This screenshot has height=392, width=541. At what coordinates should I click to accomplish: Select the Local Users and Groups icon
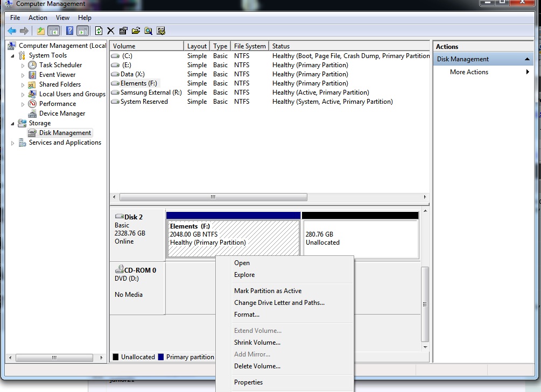pos(32,94)
